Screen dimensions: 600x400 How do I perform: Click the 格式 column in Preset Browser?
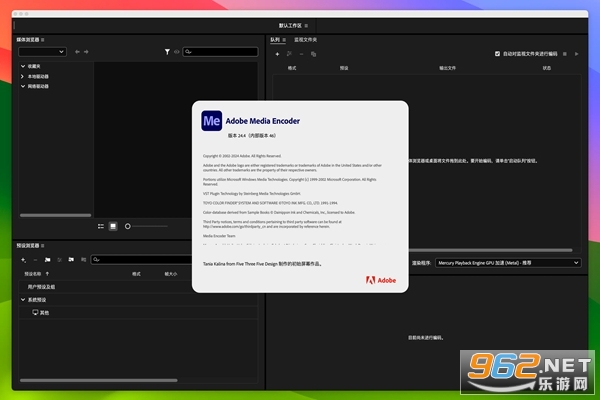136,274
